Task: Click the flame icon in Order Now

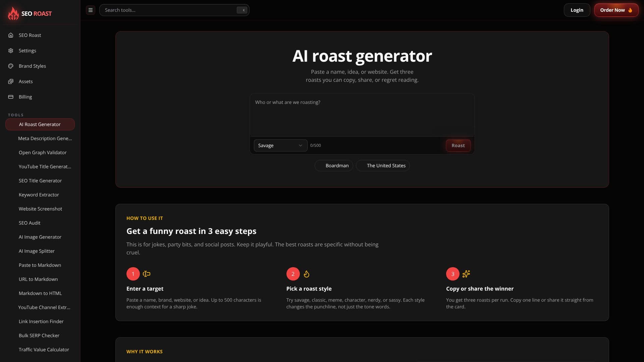Action: coord(630,10)
